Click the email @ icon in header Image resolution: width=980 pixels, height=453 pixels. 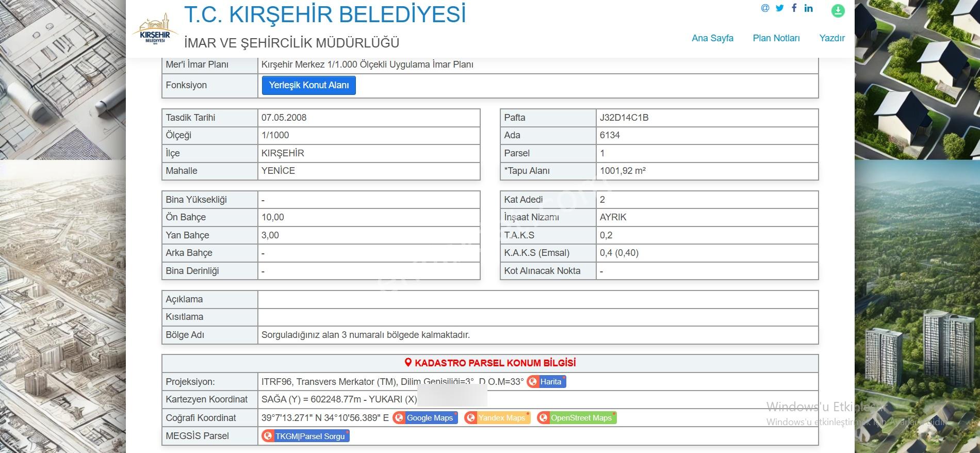(x=765, y=8)
